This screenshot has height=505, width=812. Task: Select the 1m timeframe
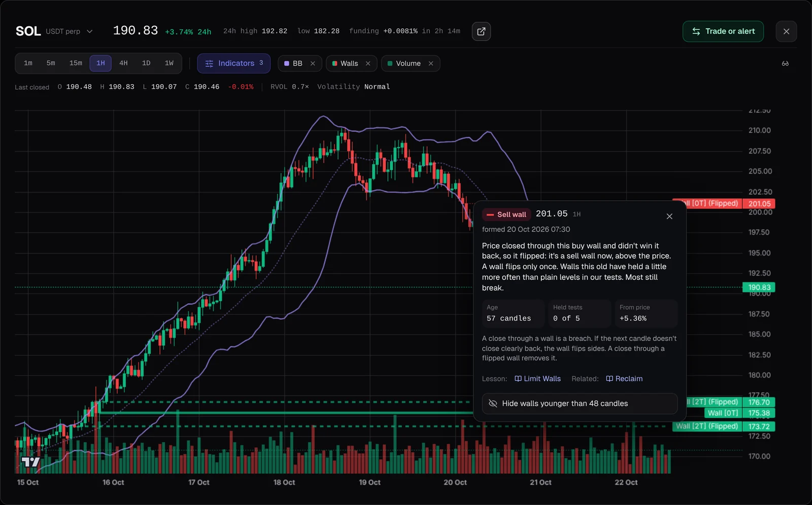[x=28, y=63]
